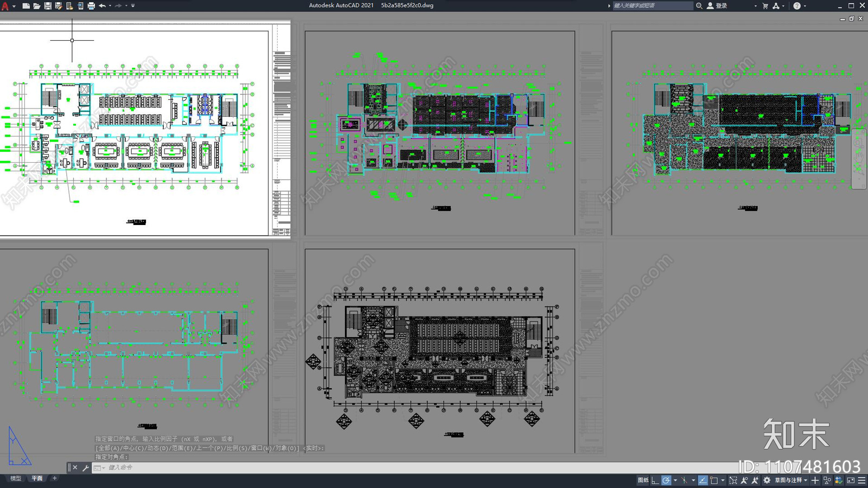Save the drawing using the floppy icon
The height and width of the screenshot is (488, 868).
(48, 6)
